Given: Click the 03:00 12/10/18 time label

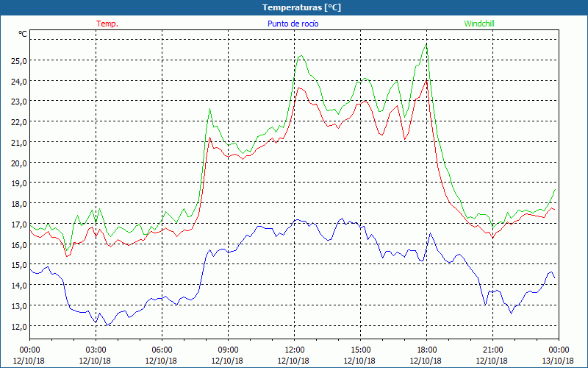Looking at the screenshot, I should [x=96, y=355].
